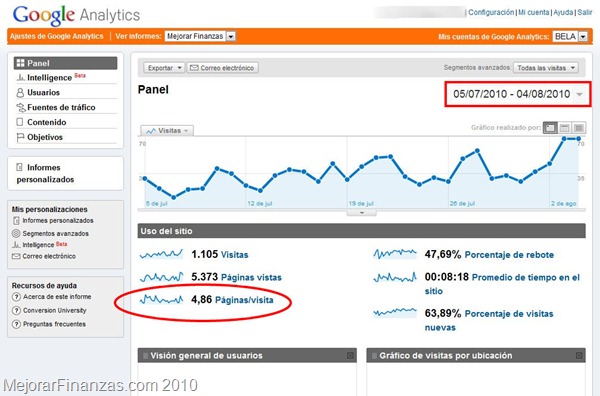
Task: Click Segmentos avanzados under Mis personalizaciones
Action: tap(55, 233)
